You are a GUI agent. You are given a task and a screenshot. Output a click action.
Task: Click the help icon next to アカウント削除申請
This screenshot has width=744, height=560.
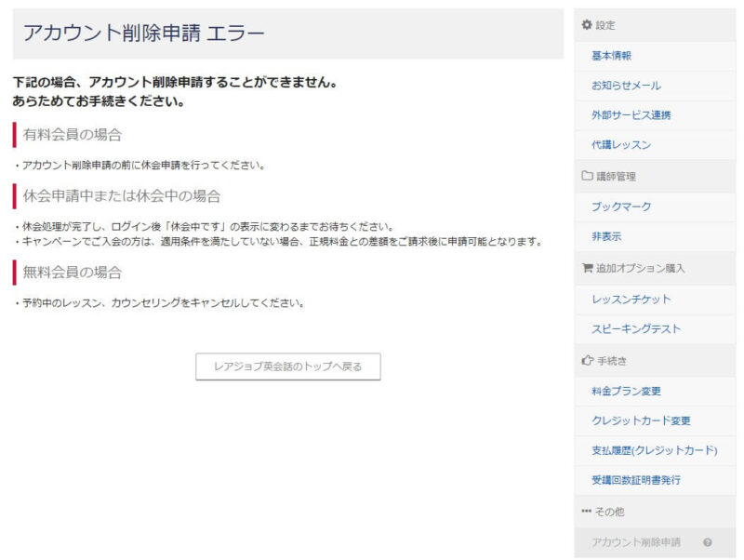click(708, 542)
